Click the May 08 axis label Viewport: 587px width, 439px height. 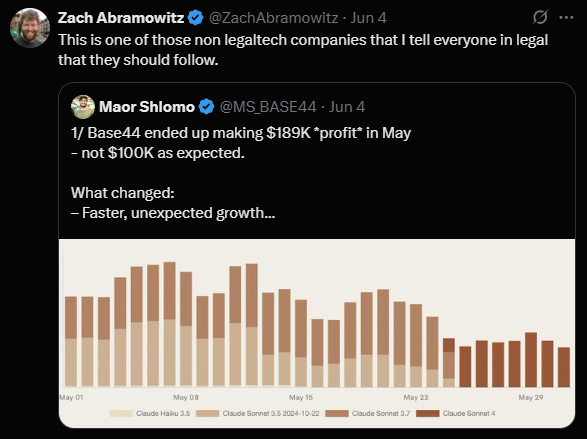[x=186, y=397]
